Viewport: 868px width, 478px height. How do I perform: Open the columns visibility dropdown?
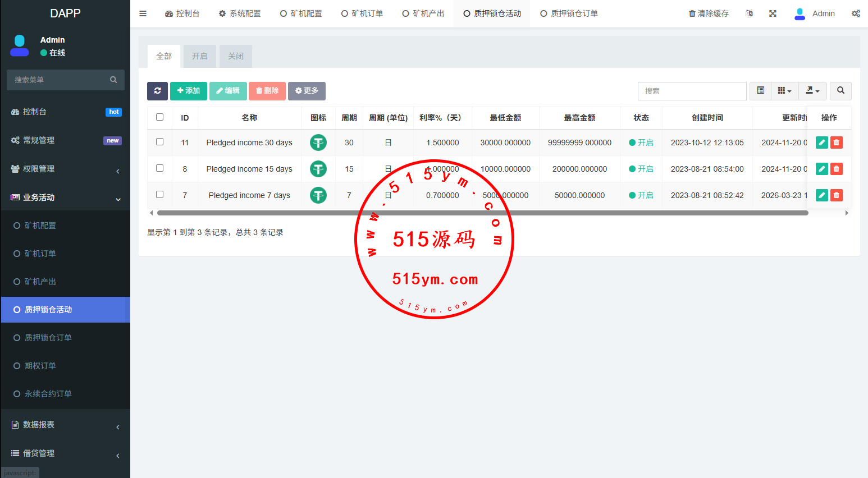tap(784, 91)
